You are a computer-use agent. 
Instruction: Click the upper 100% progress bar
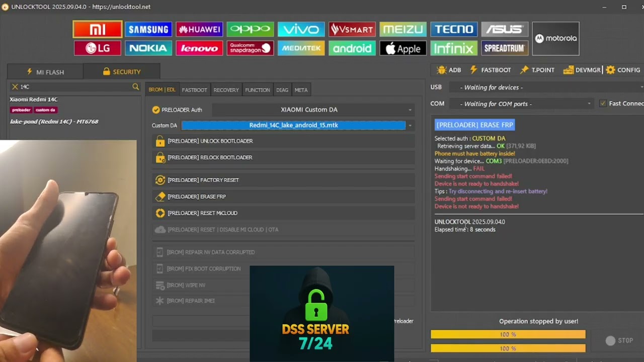point(508,334)
